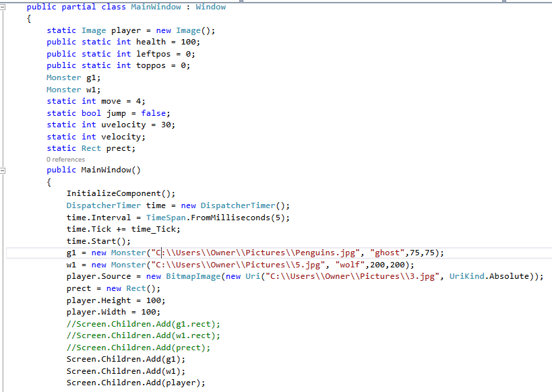The image size is (552, 392).
Task: Click the 'time.Start();' statement
Action: [x=98, y=241]
